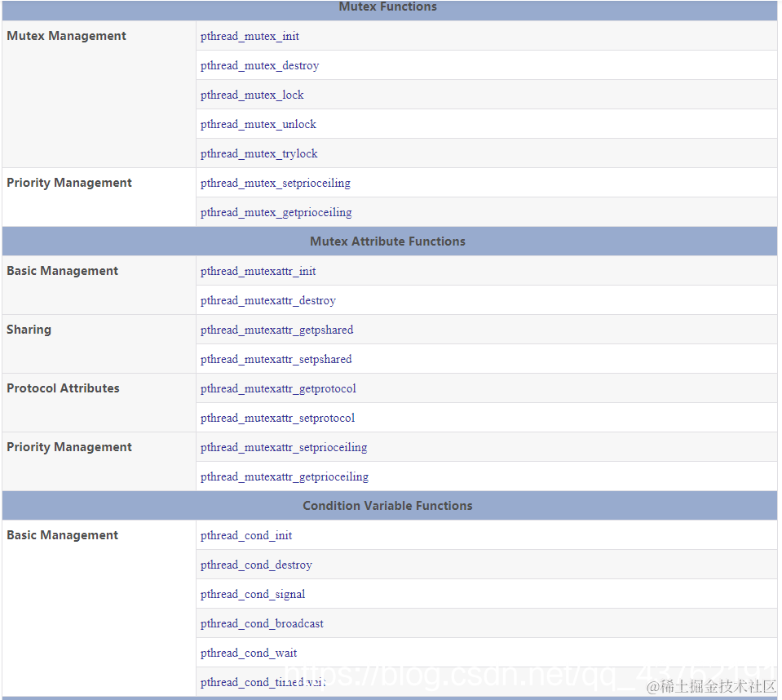Select pthread_mutexattr_setpshared link
Image resolution: width=782 pixels, height=700 pixels.
coord(276,359)
